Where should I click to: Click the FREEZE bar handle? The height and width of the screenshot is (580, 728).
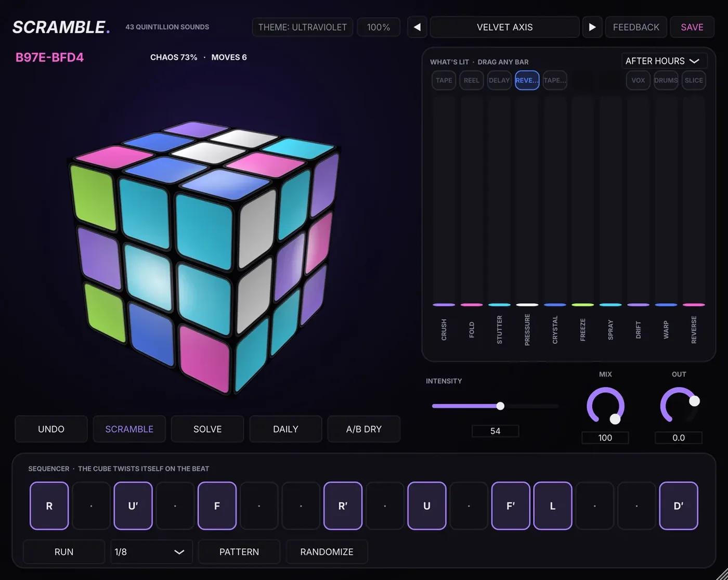583,305
